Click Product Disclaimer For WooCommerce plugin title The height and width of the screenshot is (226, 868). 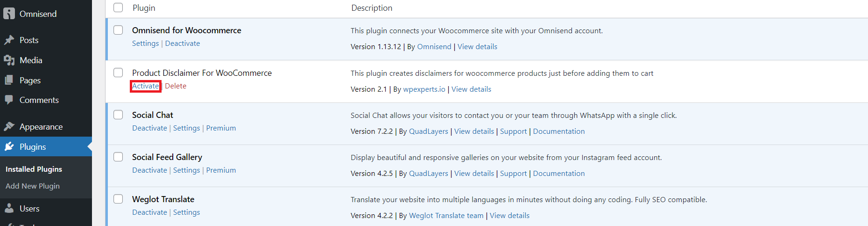202,73
